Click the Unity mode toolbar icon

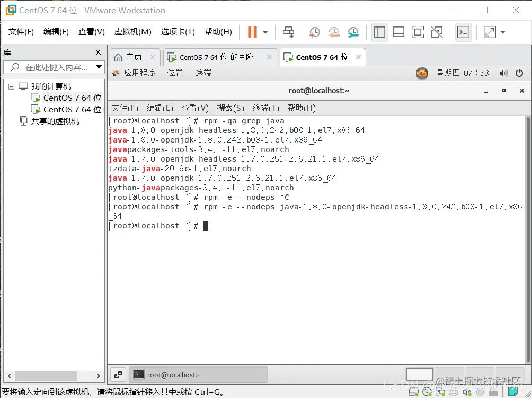[437, 32]
